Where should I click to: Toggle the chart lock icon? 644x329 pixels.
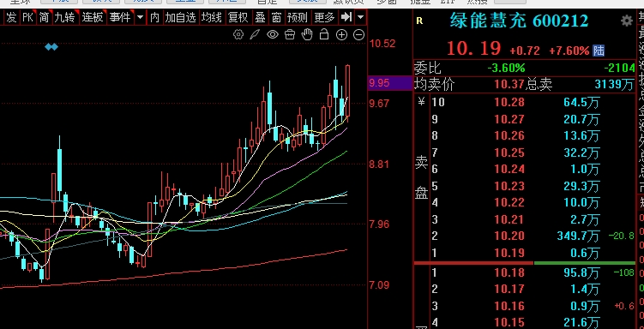324,34
